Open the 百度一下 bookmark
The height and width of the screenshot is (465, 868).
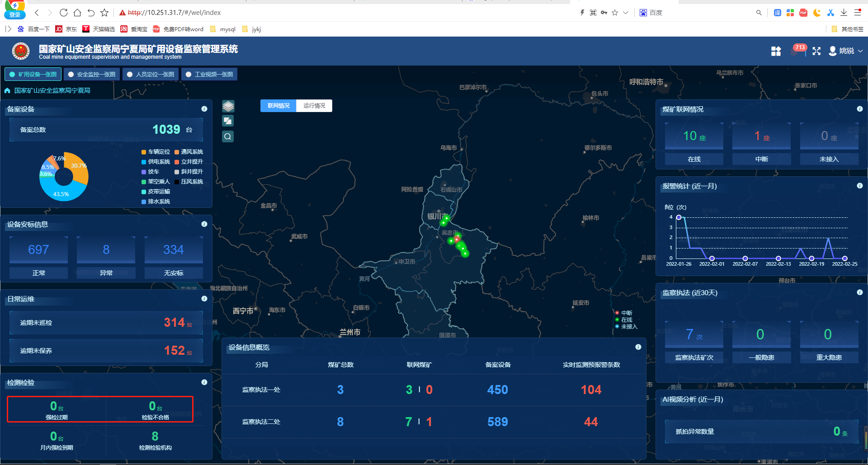pyautogui.click(x=33, y=29)
